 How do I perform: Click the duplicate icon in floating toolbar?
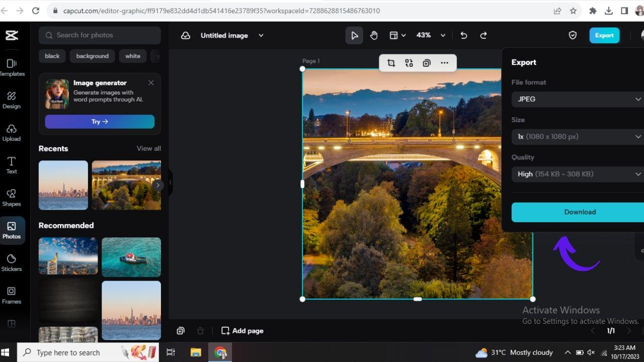(427, 63)
